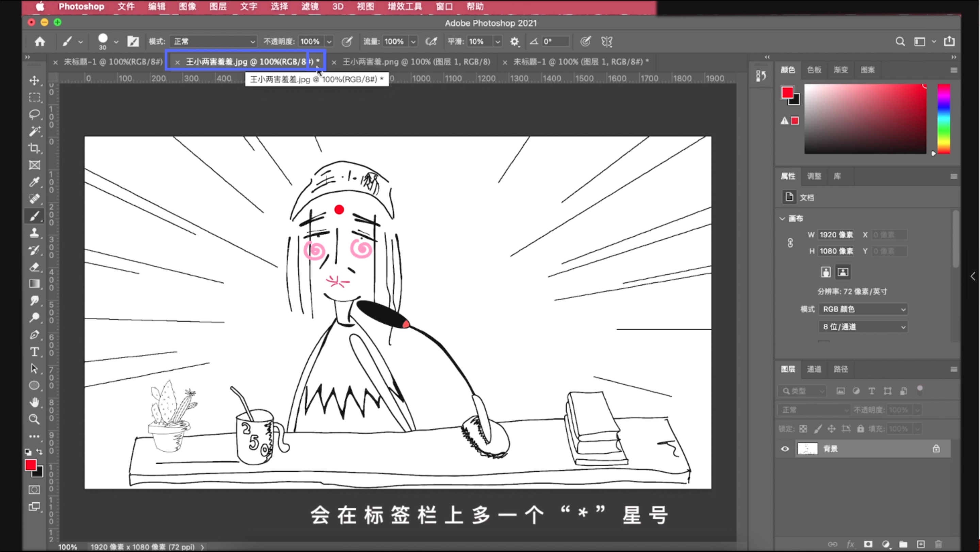The image size is (980, 552).
Task: Select the Lasso tool
Action: (35, 114)
